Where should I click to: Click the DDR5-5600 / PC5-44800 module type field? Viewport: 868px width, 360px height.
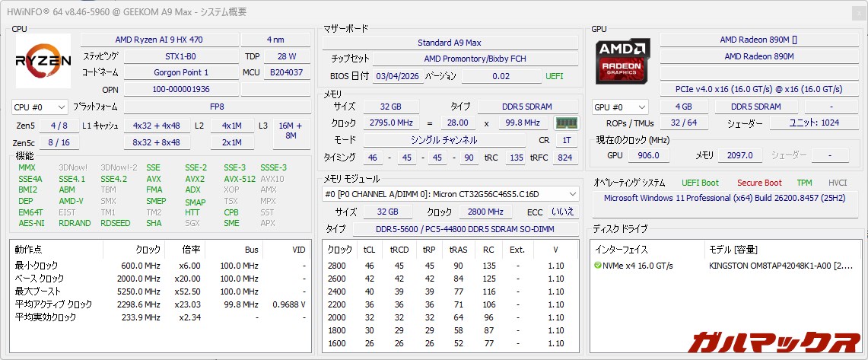click(465, 229)
